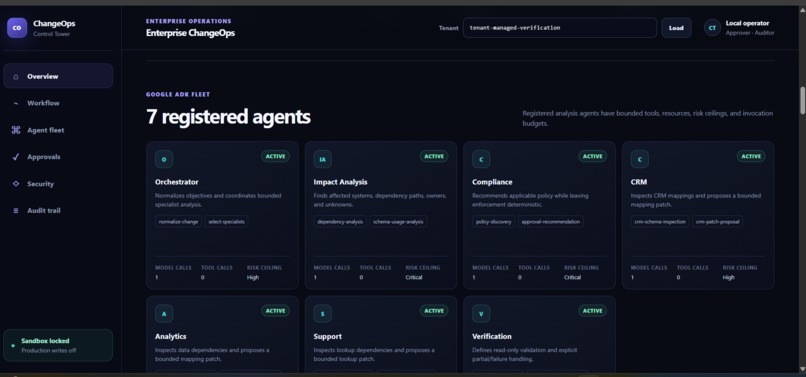Click the Compliance C agent icon
806x377 pixels.
[x=481, y=159]
